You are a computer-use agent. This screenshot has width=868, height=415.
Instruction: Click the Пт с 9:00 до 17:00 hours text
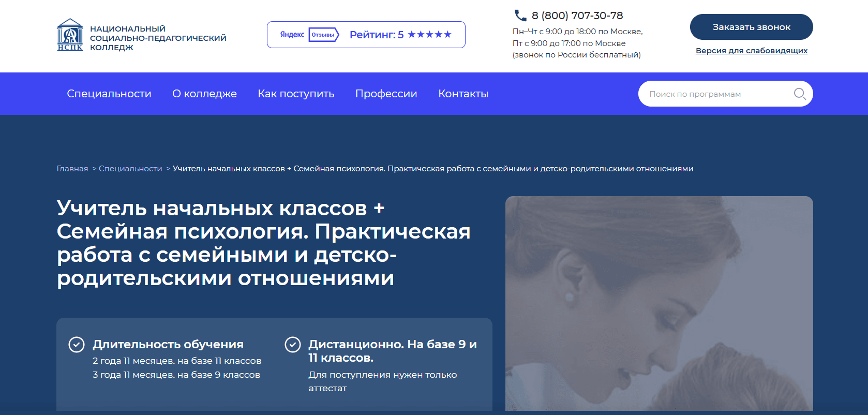coord(569,43)
